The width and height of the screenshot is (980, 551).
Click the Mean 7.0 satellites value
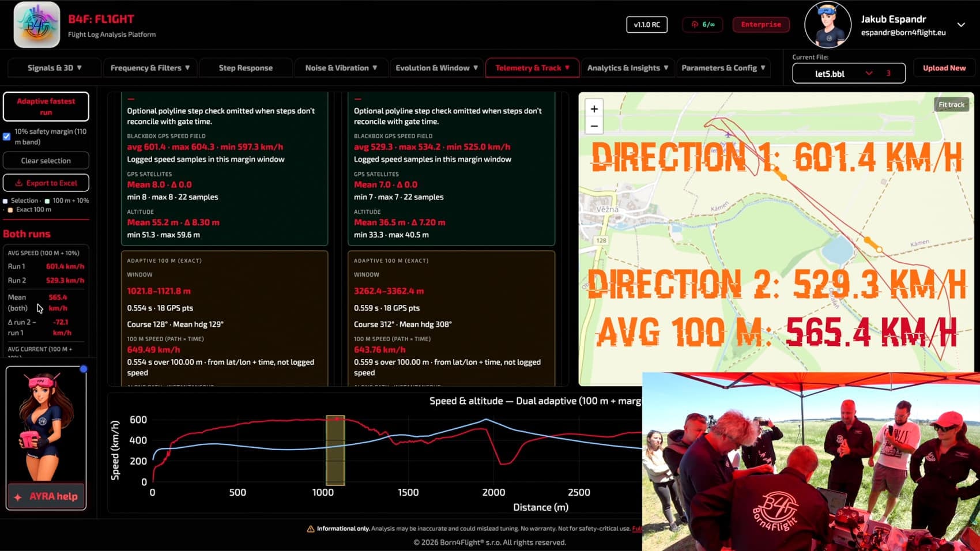386,185
